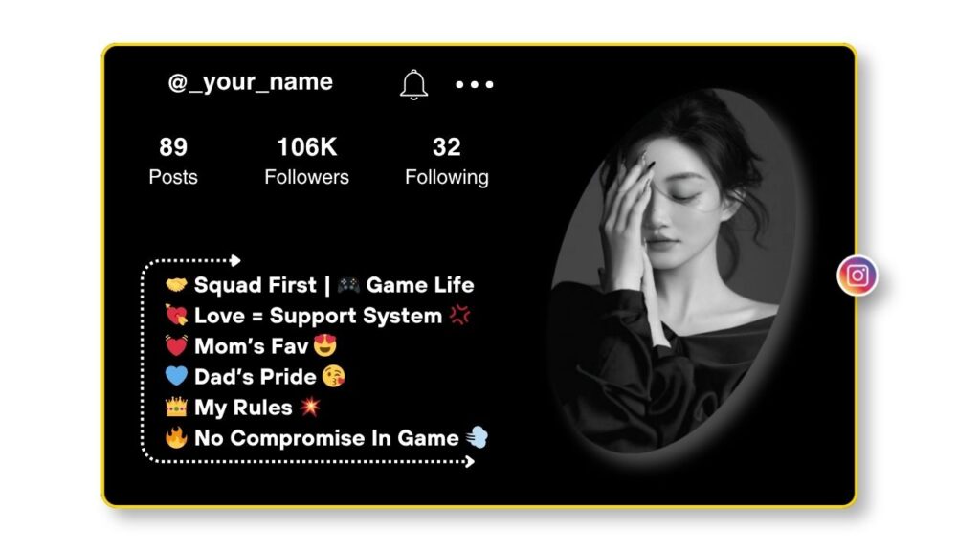Click the heart-with-arrow emoji beside Love

176,316
